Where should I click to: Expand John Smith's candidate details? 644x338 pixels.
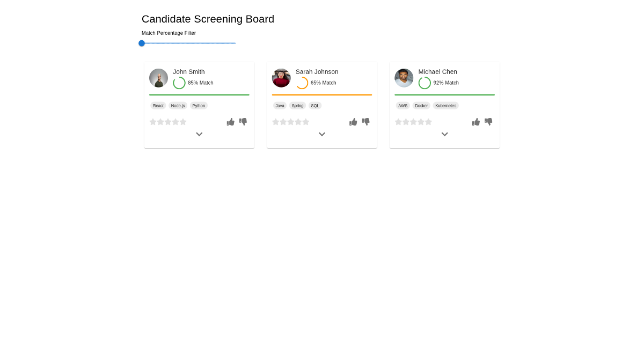click(x=199, y=134)
